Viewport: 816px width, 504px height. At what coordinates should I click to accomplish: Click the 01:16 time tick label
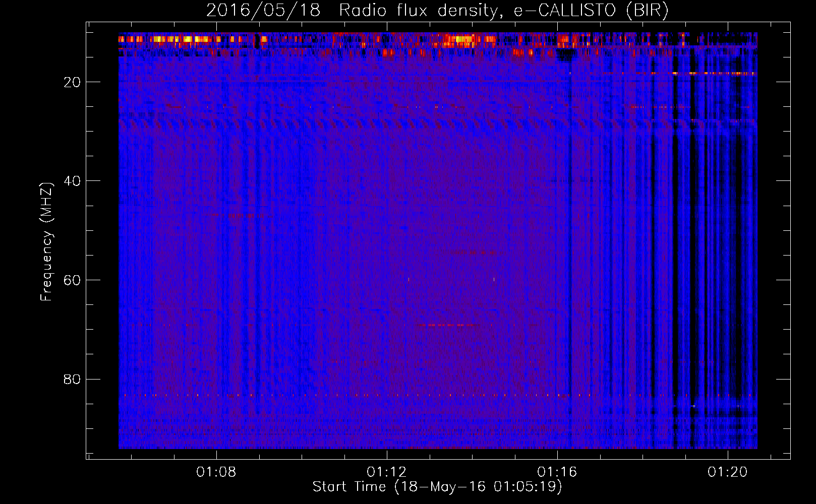click(x=557, y=472)
